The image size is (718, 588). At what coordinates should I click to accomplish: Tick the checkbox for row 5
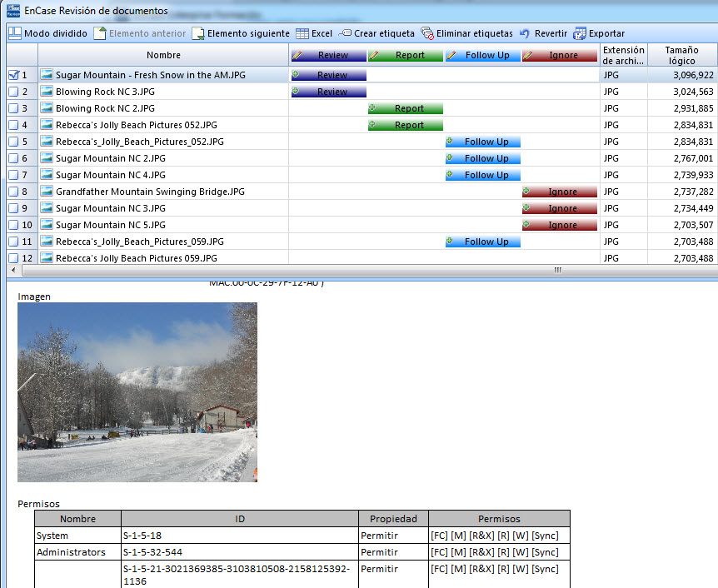coord(13,142)
